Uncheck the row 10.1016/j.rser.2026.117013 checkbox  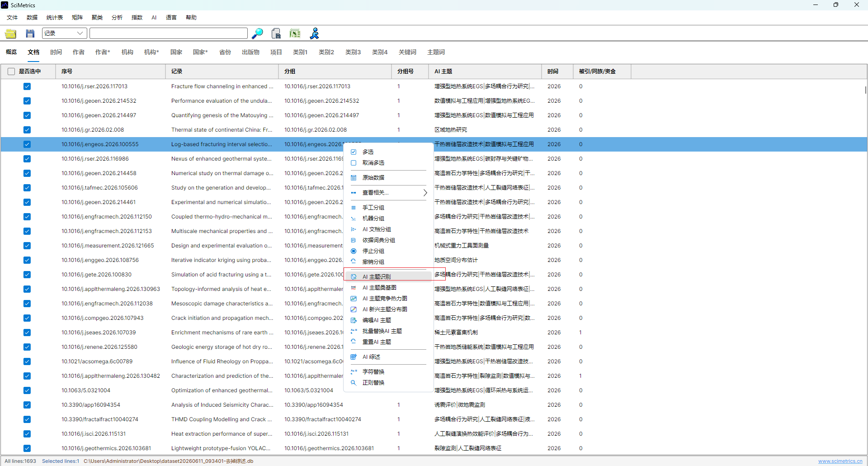click(27, 86)
